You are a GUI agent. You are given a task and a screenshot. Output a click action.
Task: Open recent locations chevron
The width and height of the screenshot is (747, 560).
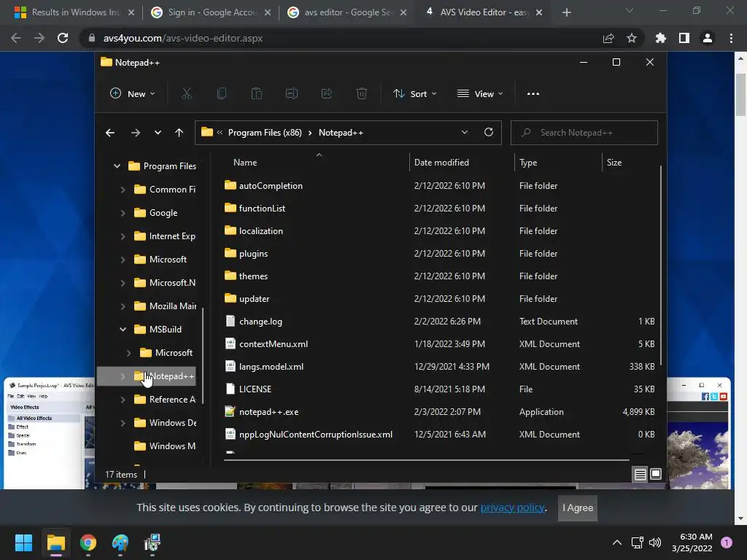tap(158, 133)
